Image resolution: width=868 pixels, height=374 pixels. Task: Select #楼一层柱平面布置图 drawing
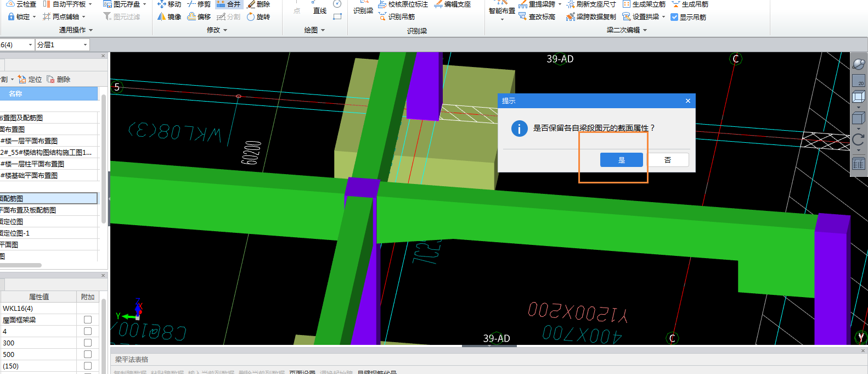[49, 164]
